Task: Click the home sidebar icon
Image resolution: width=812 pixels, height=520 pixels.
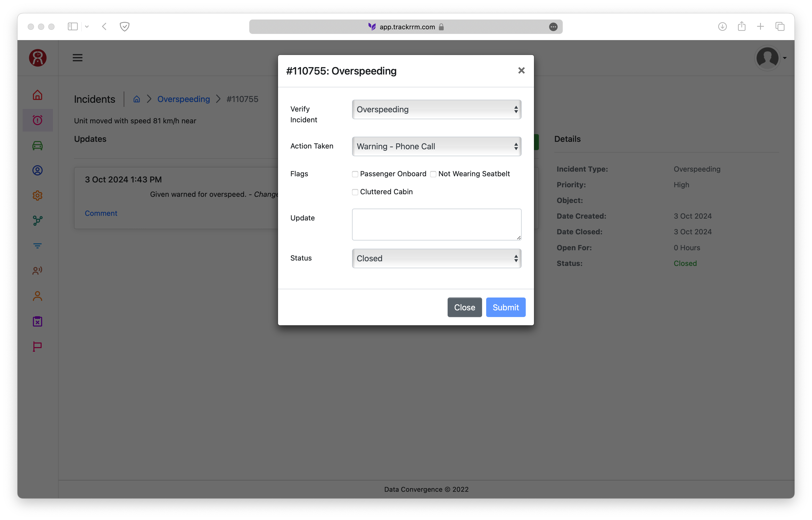Action: (x=38, y=95)
